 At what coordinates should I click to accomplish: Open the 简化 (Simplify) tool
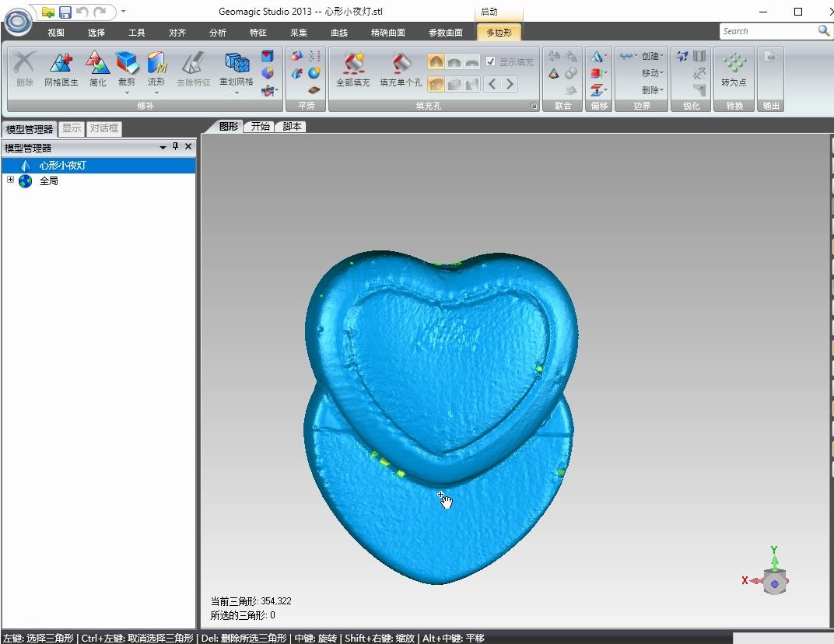pos(96,64)
